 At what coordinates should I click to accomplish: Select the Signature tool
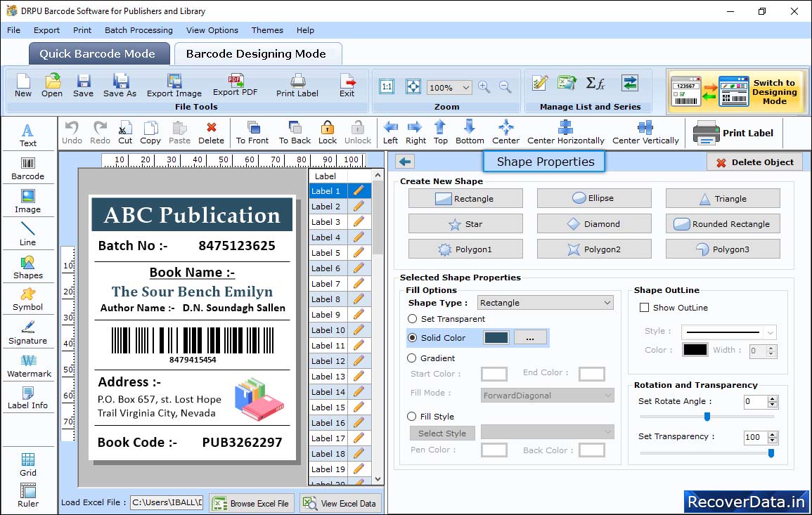coord(28,333)
